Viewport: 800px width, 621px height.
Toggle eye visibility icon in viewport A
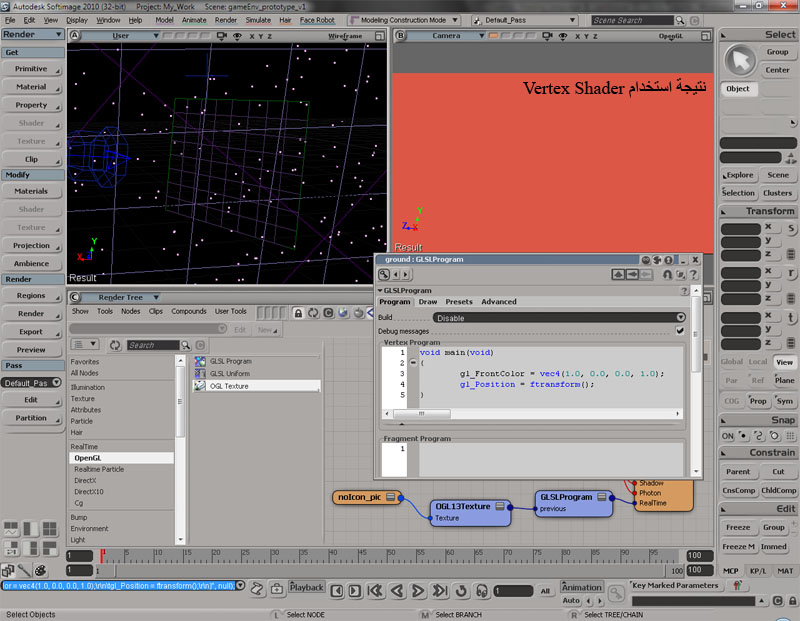237,36
